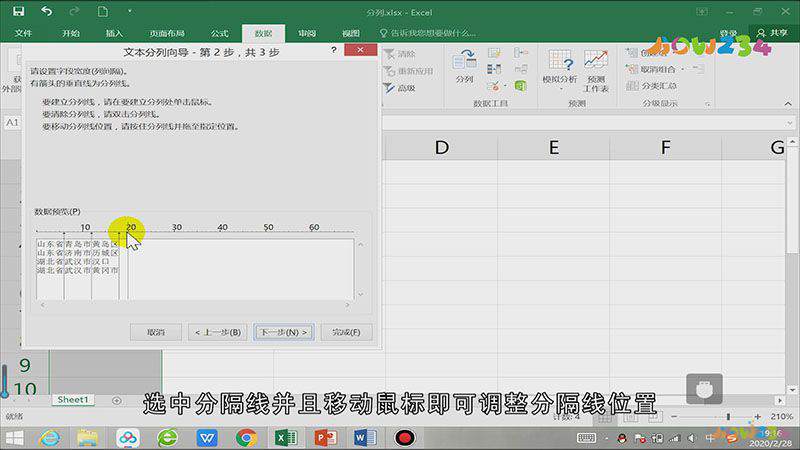The height and width of the screenshot is (450, 800).
Task: Click the 预测工作表 forecast sheet icon
Action: (x=595, y=71)
